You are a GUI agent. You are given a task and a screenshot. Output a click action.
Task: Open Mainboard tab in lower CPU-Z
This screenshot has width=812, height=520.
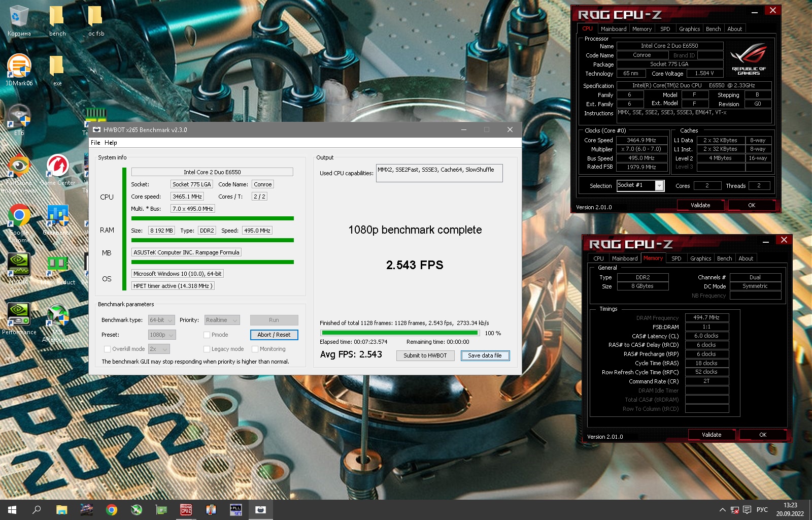coord(625,258)
